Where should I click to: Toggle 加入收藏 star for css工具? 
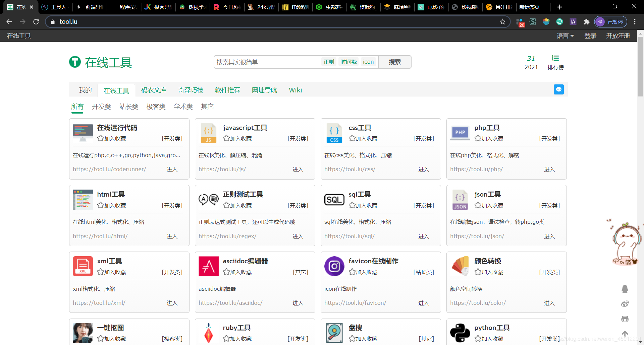(x=352, y=138)
